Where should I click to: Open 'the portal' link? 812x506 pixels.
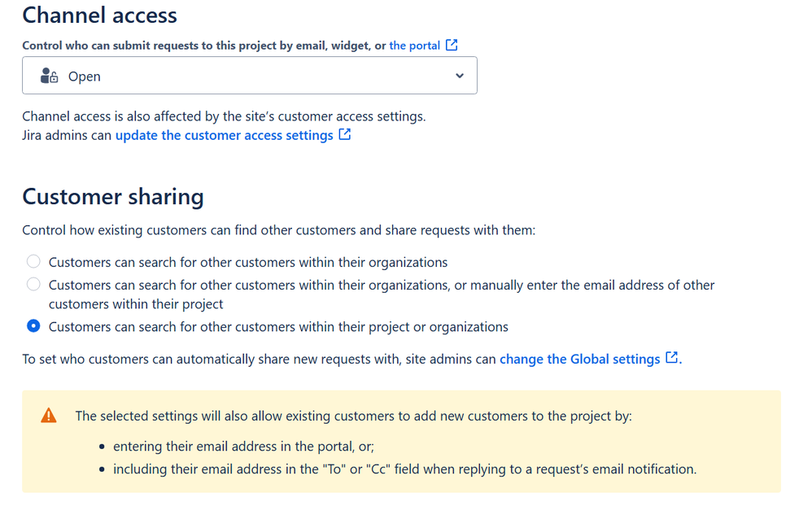(x=414, y=46)
